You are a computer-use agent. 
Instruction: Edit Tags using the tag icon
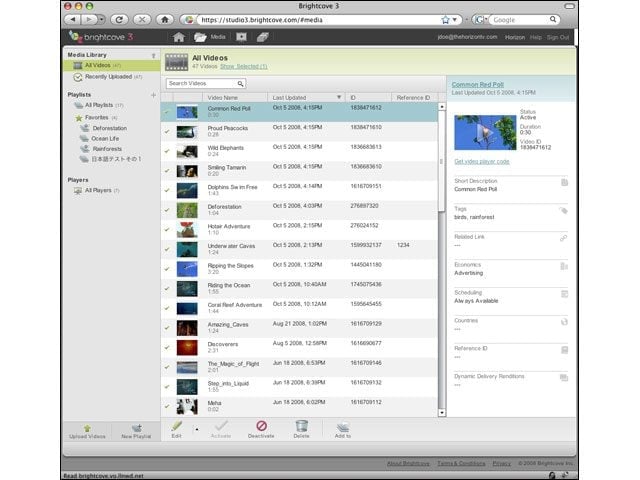click(564, 211)
